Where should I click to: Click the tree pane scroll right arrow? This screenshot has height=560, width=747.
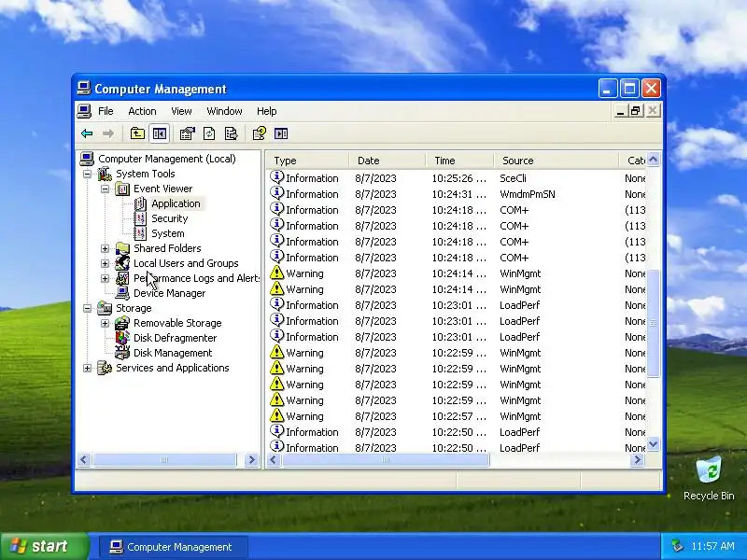pyautogui.click(x=251, y=460)
